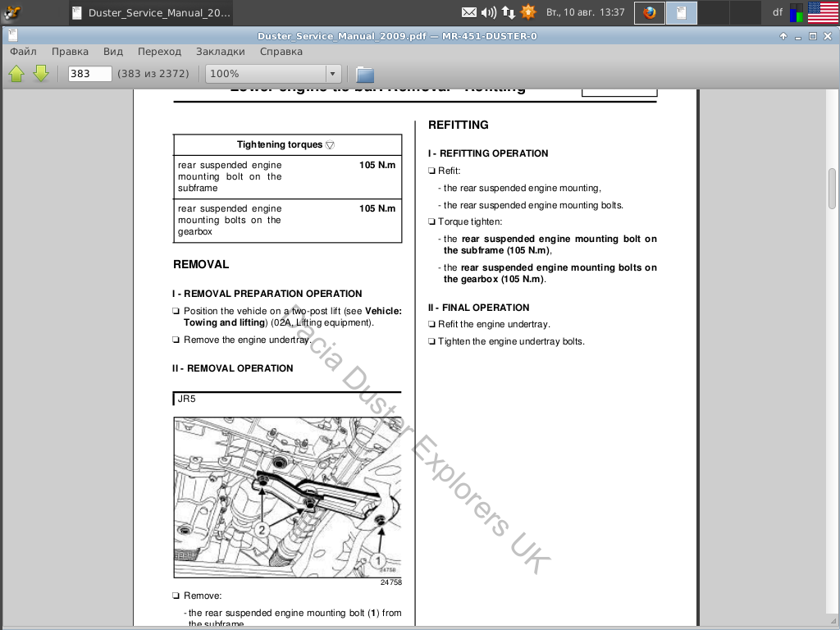Click the vertical scrollbar handle
Viewport: 840px width, 630px height.
pyautogui.click(x=832, y=189)
